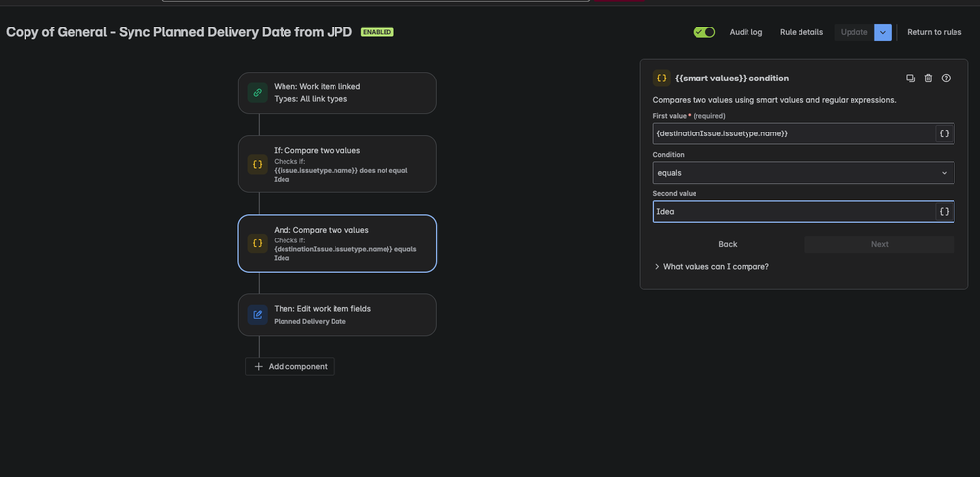Open the Update button dropdown arrow
980x477 pixels.
tap(883, 32)
